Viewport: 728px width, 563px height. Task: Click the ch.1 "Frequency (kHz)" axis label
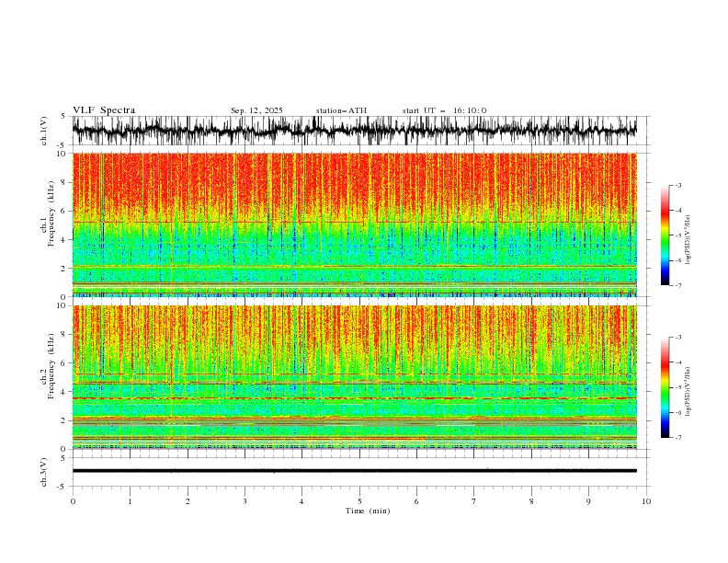[51, 213]
